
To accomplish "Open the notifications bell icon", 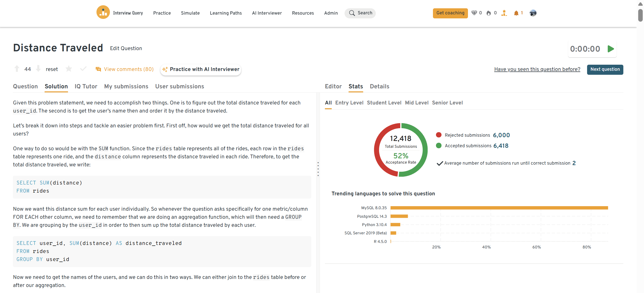I will tap(516, 13).
